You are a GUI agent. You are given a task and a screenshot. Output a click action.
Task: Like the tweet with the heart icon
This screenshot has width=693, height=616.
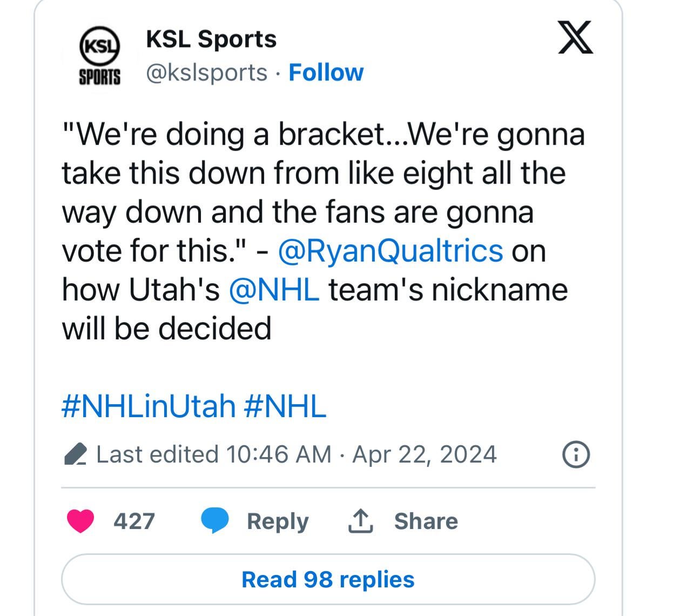point(80,520)
